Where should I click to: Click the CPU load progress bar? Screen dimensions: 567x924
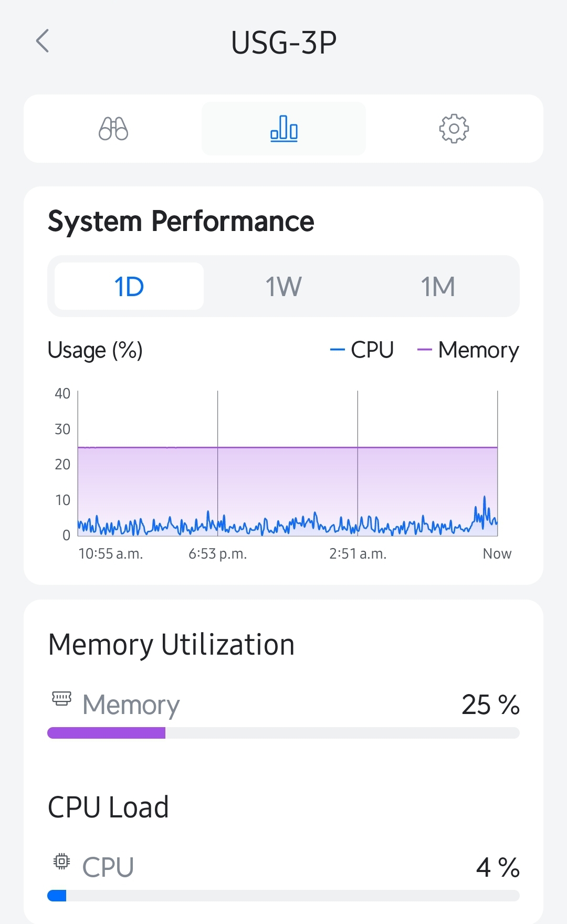283,896
